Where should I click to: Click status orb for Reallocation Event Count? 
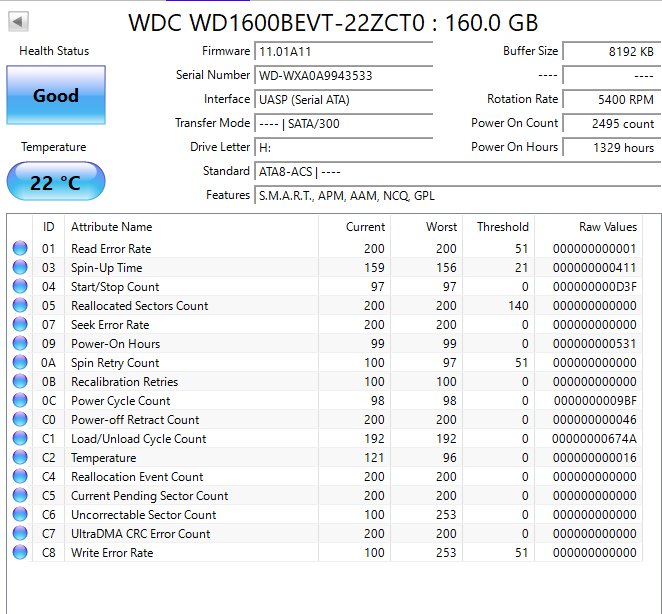[x=20, y=476]
